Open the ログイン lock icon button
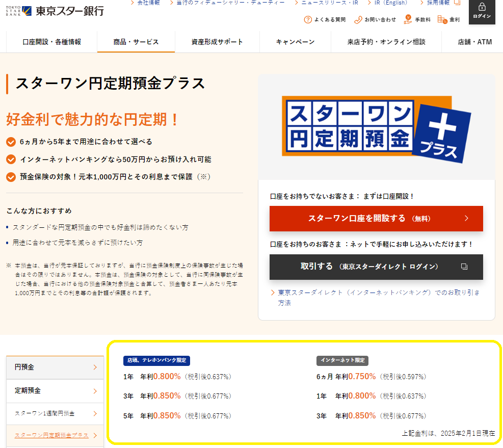Image resolution: width=503 pixels, height=448 pixels. coord(482,11)
